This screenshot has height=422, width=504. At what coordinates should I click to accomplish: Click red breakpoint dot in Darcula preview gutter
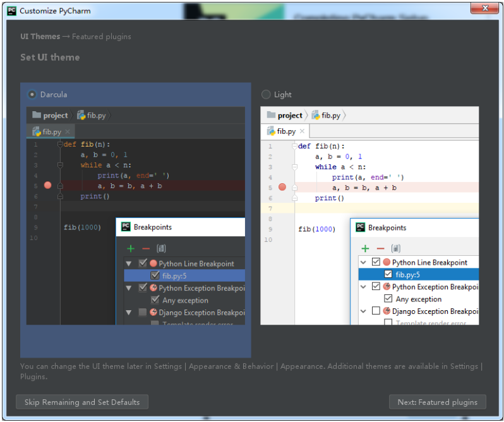click(48, 186)
